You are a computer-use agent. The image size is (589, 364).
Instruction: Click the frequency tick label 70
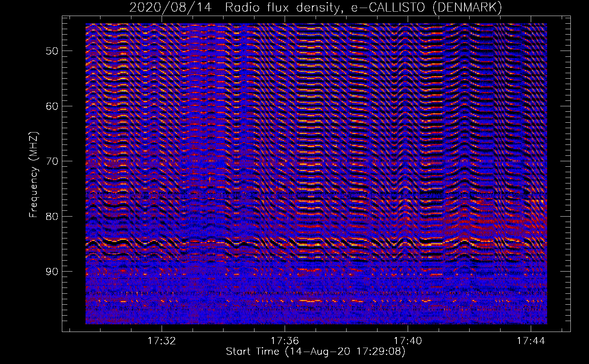pyautogui.click(x=52, y=161)
